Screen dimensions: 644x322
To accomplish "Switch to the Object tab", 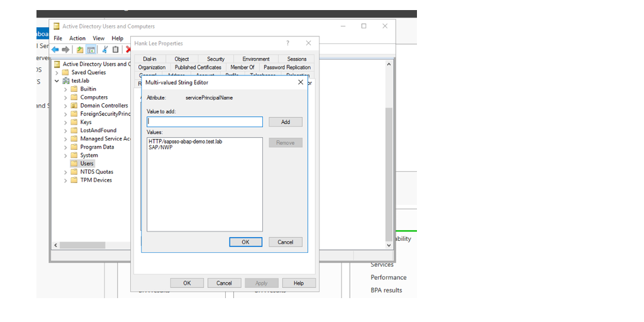I will click(182, 59).
